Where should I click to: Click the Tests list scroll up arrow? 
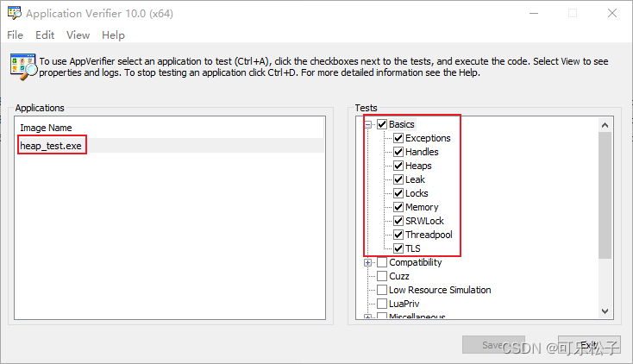605,125
